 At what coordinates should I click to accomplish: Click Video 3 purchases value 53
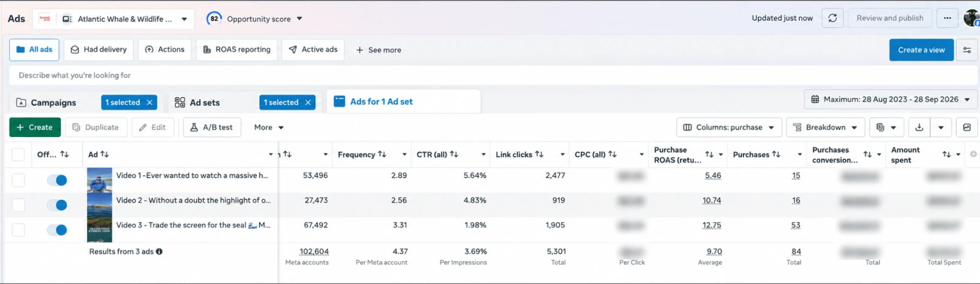pyautogui.click(x=796, y=226)
